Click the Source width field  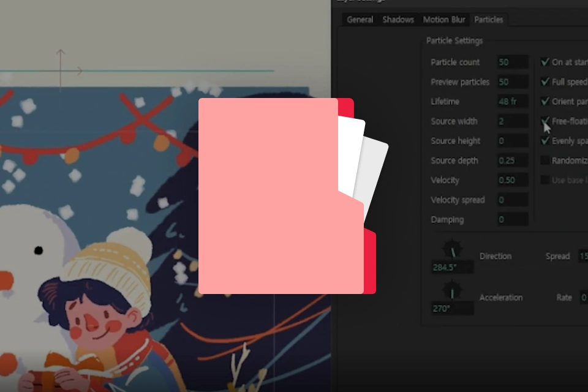512,121
